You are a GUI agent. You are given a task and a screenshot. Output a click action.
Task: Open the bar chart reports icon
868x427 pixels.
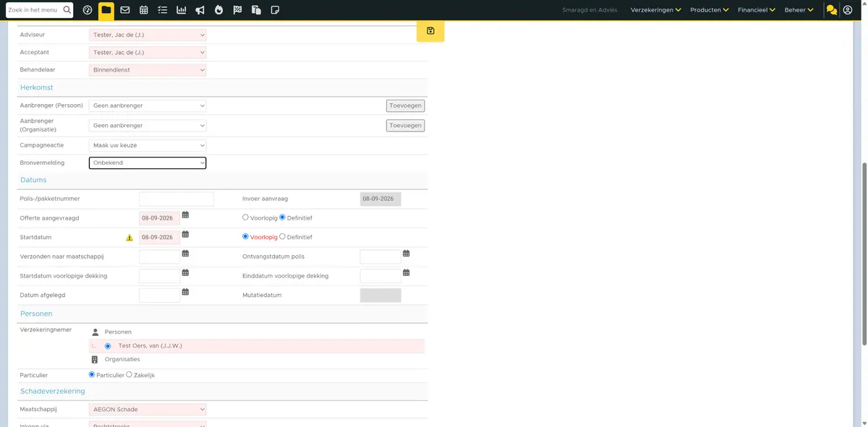pyautogui.click(x=182, y=10)
